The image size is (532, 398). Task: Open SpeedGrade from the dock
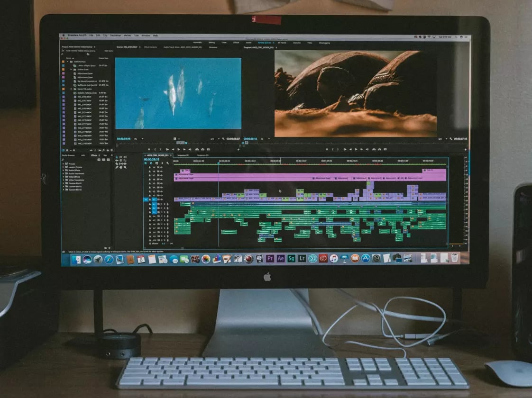click(291, 259)
